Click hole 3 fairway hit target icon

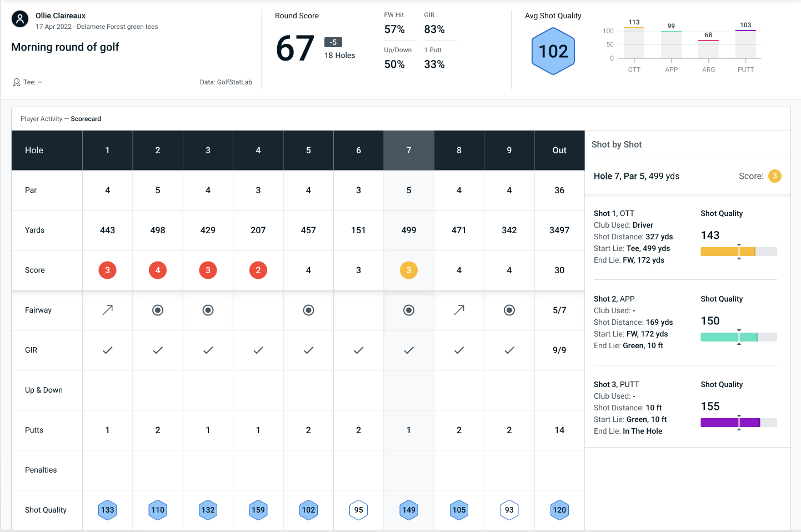(x=208, y=310)
